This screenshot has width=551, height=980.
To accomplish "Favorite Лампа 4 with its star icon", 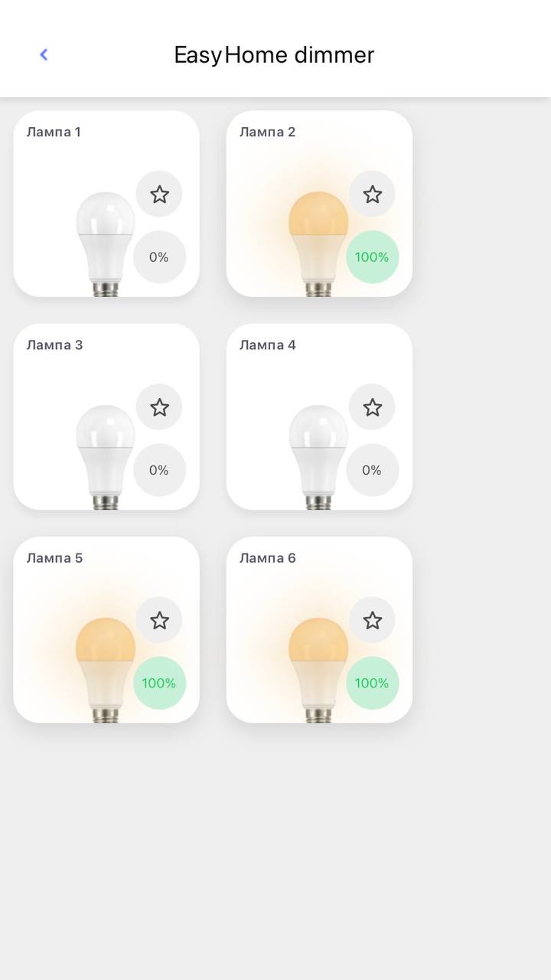I will (372, 407).
